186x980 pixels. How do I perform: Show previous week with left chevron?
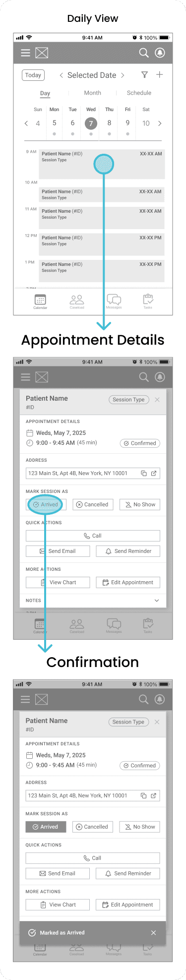[26, 123]
